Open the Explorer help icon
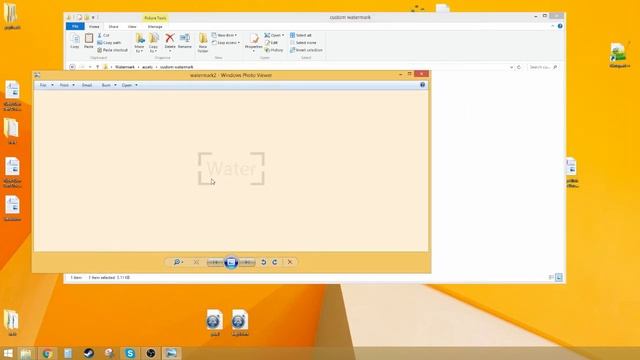The width and height of the screenshot is (640, 360). point(560,26)
